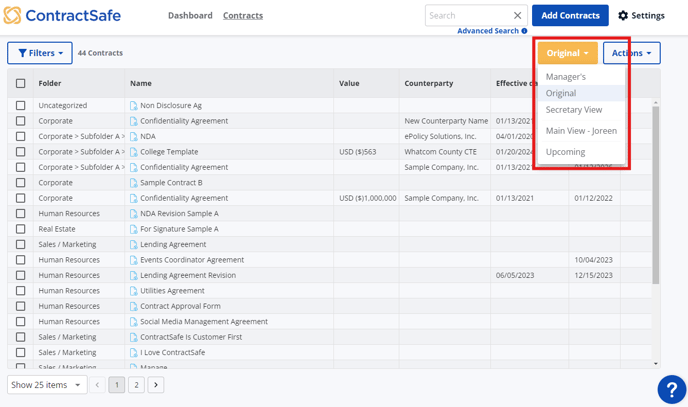Click document icon beside Lending Agreement Revision
The height and width of the screenshot is (407, 688).
(x=133, y=275)
